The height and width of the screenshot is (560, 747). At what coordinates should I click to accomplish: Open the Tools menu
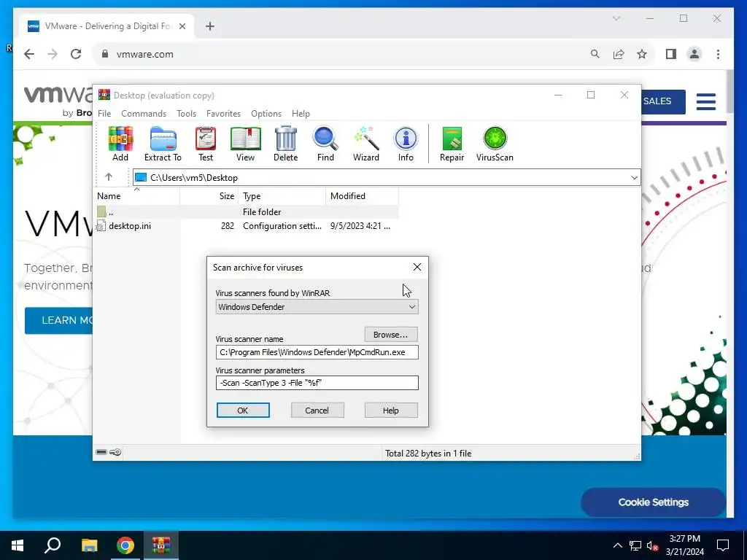pos(186,113)
